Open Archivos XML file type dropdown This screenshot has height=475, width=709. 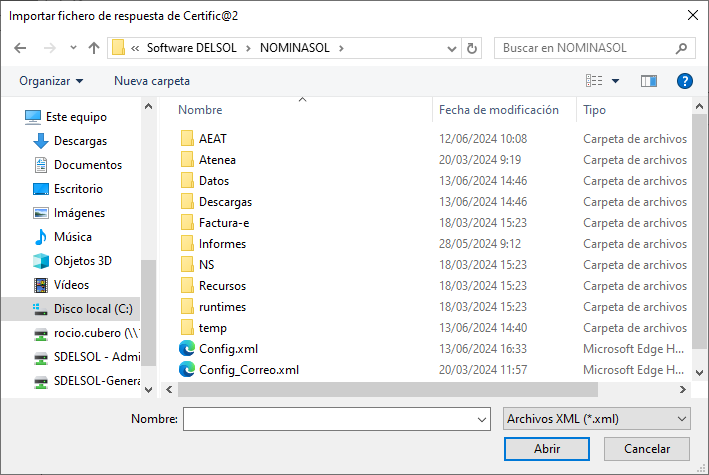click(x=596, y=419)
